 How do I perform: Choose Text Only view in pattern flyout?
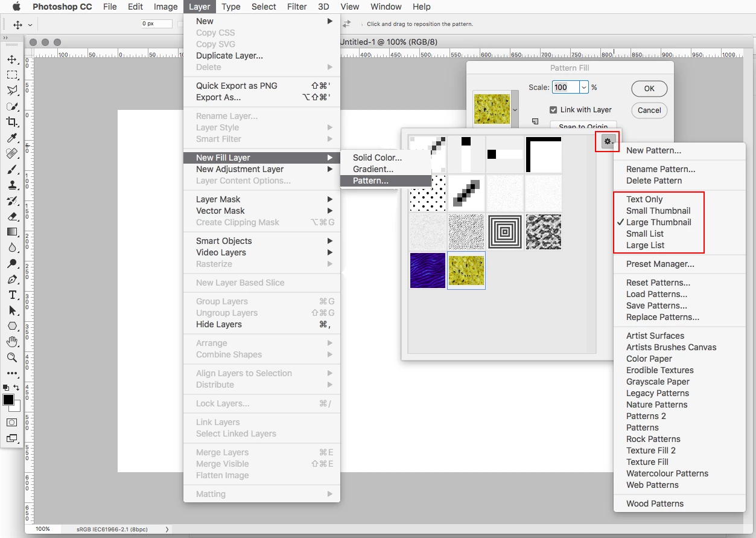coord(644,199)
